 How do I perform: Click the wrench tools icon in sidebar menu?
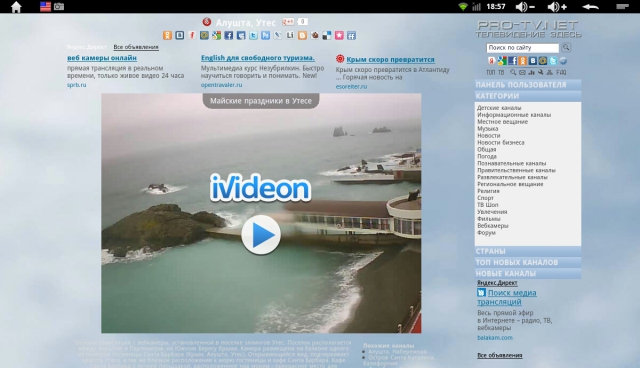pos(540,72)
